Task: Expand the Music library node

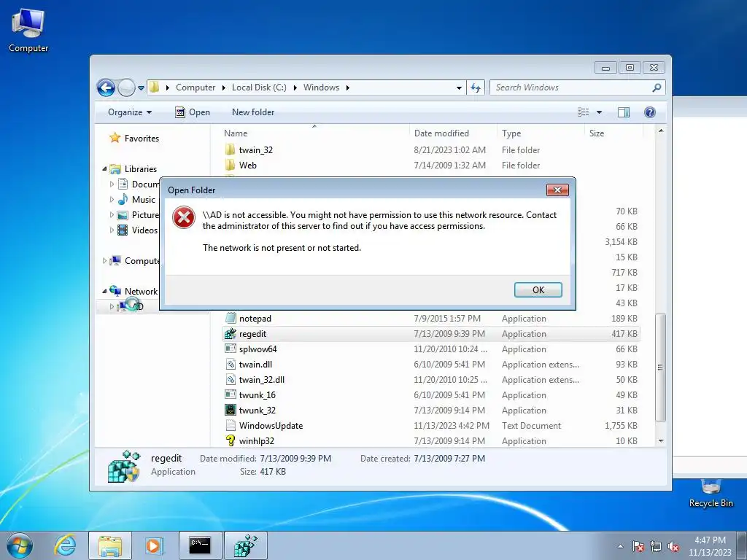Action: [112, 200]
